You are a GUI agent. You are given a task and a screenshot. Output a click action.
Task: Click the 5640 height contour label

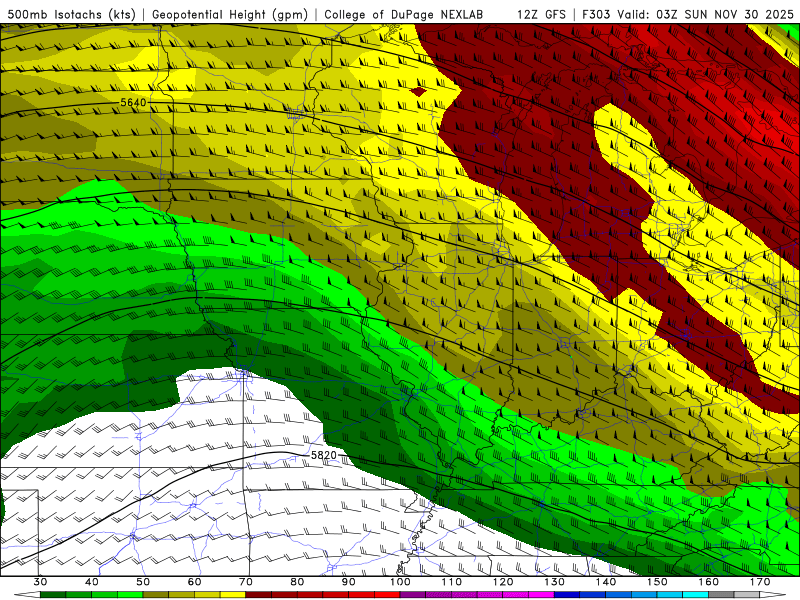133,103
